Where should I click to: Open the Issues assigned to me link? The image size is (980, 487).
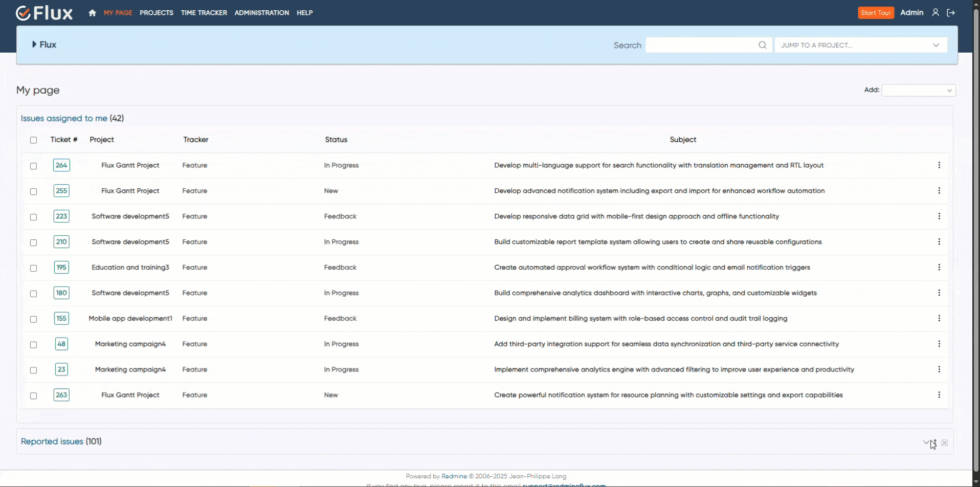click(64, 118)
